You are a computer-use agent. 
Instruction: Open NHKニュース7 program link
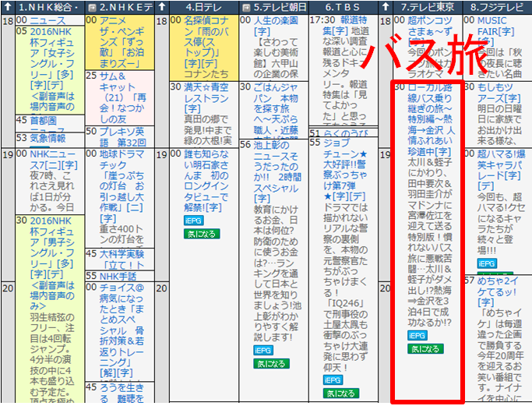click(54, 160)
